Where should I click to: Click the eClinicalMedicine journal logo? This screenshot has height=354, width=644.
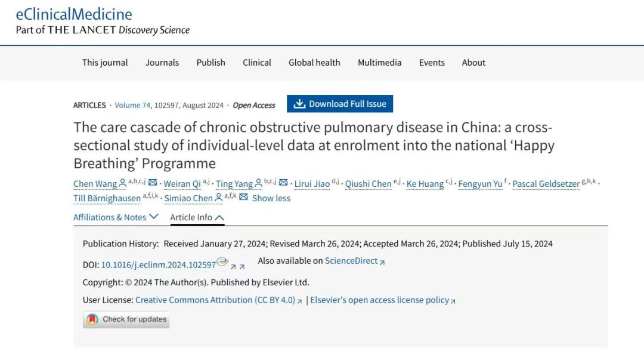point(74,14)
